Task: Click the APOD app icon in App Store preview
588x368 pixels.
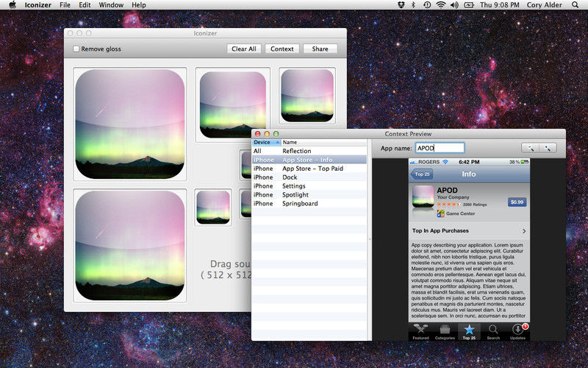Action: (423, 197)
